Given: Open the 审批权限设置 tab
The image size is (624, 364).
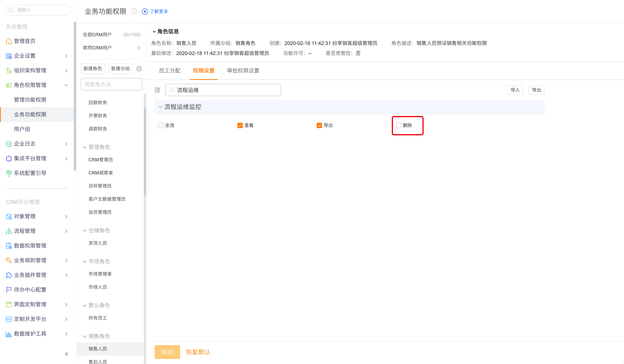Looking at the screenshot, I should (243, 71).
